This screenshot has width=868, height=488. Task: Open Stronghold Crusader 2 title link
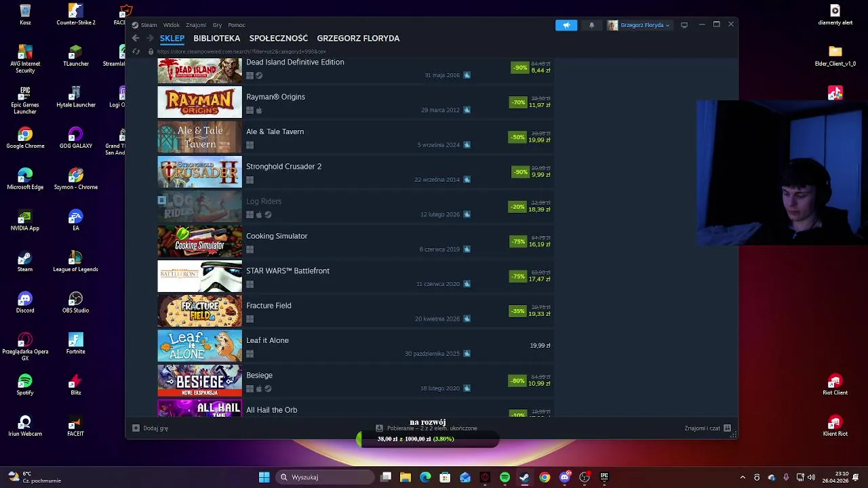(x=283, y=167)
